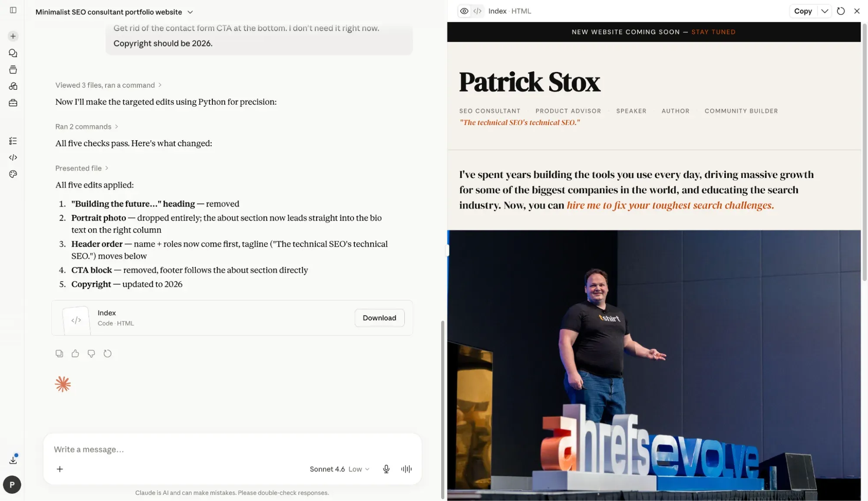Toggle the left sidebar panel icon

click(13, 10)
